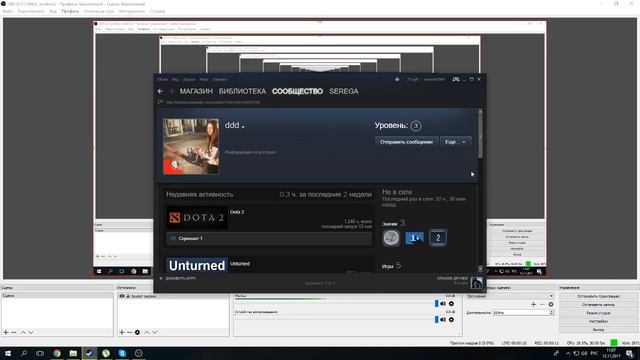The image size is (640, 360).
Task: Go forward in the Steam window
Action: [x=171, y=91]
